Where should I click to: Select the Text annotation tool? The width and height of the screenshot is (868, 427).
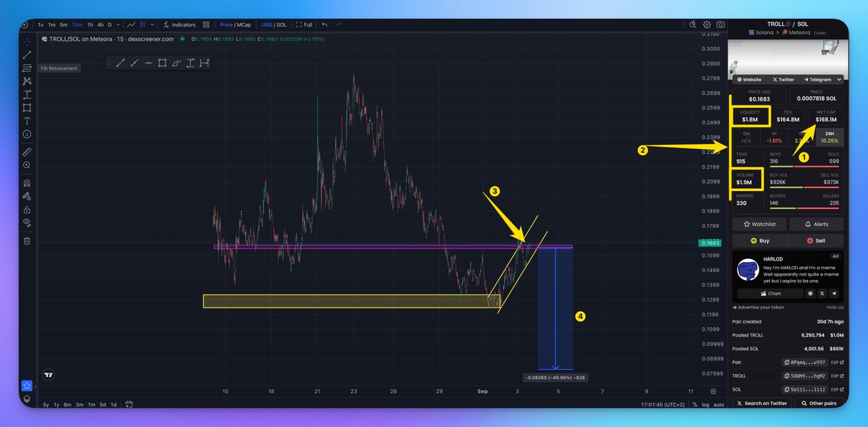pyautogui.click(x=27, y=121)
